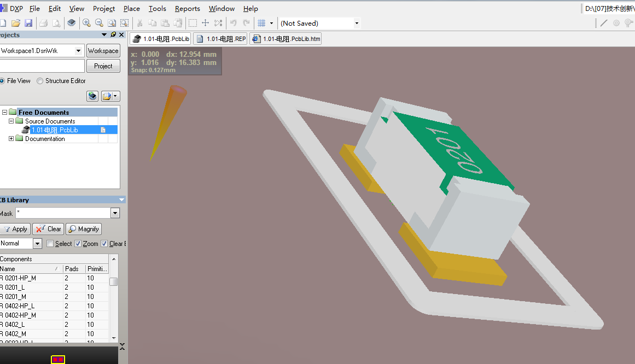
Task: Pin the Projects panel
Action: (x=113, y=35)
